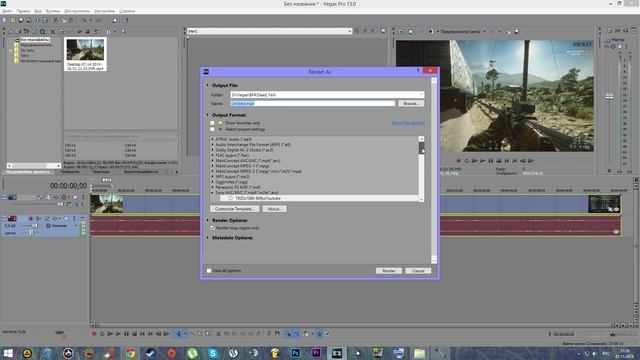
Task: Open Project Video Properties icon above preview
Action: coord(401,31)
